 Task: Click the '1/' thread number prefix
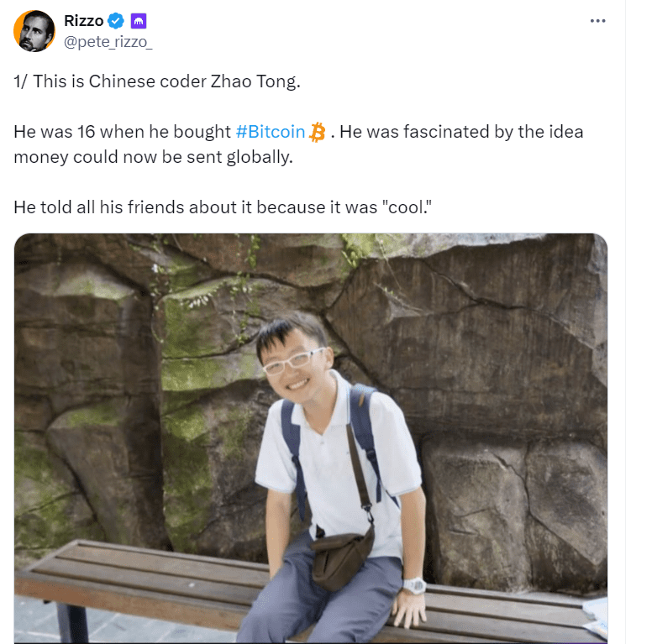21,81
